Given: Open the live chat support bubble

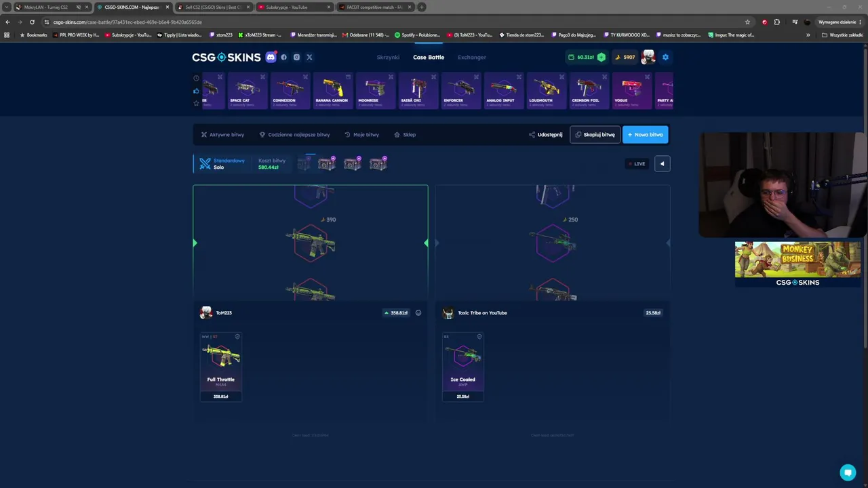Looking at the screenshot, I should (x=848, y=472).
